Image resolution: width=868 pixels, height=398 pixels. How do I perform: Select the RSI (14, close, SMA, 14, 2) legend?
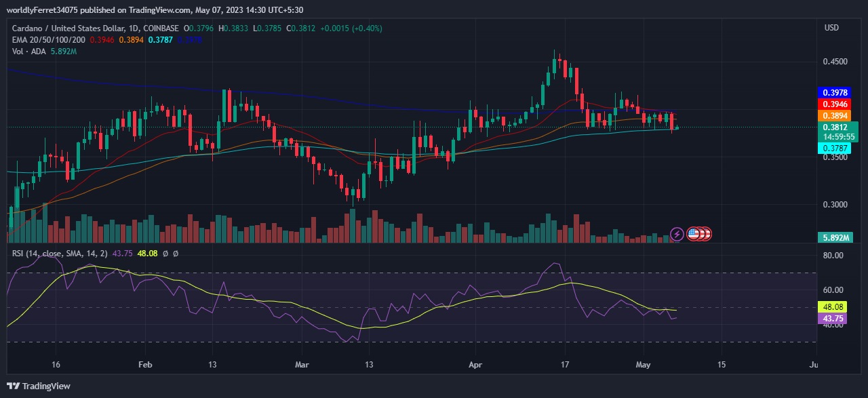pos(60,254)
